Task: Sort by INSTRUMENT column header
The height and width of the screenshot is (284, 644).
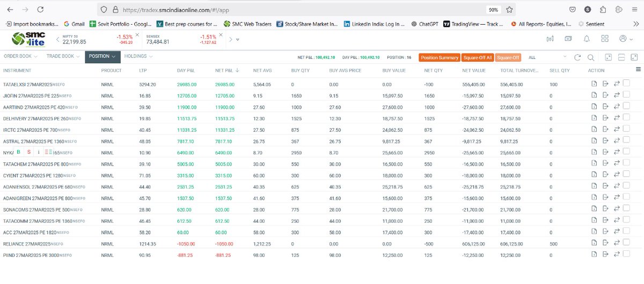Action: pyautogui.click(x=17, y=70)
